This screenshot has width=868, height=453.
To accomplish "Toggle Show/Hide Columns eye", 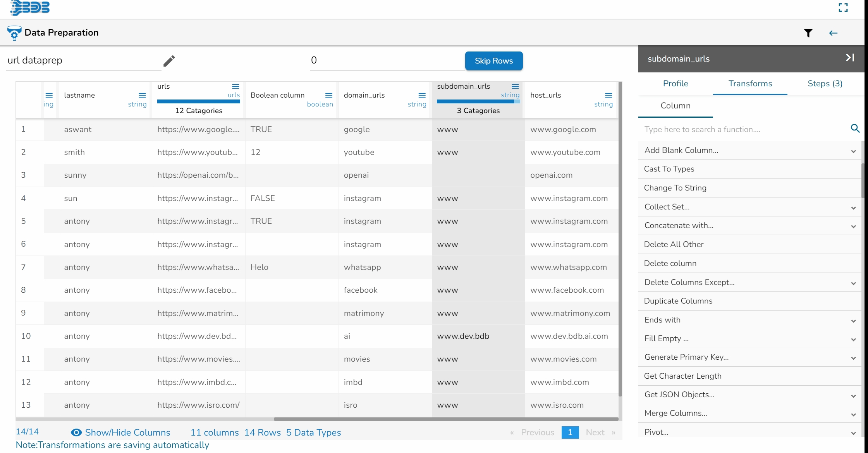I will [76, 432].
